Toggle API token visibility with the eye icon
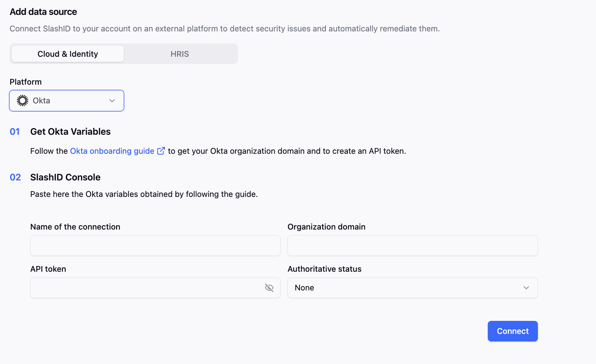This screenshot has width=596, height=364. pos(269,288)
